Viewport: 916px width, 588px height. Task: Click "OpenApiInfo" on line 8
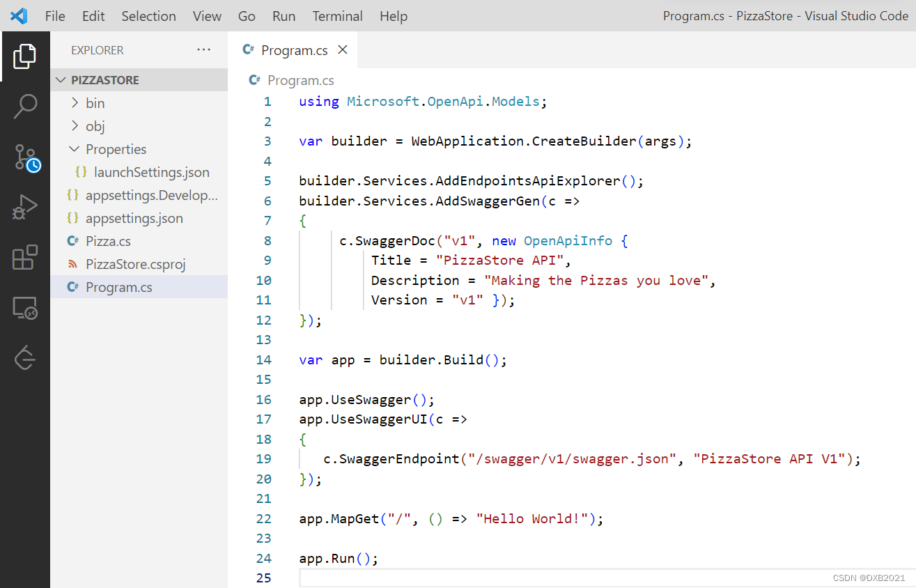click(x=568, y=241)
